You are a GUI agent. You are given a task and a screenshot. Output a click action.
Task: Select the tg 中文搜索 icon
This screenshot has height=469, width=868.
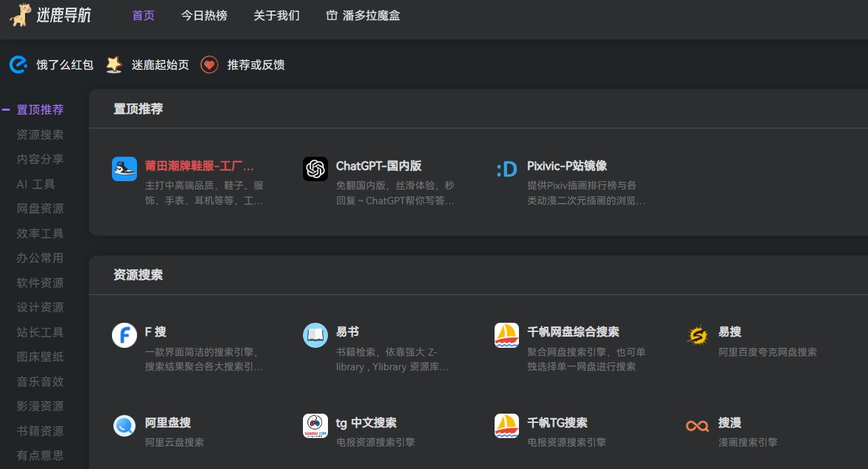coord(315,426)
